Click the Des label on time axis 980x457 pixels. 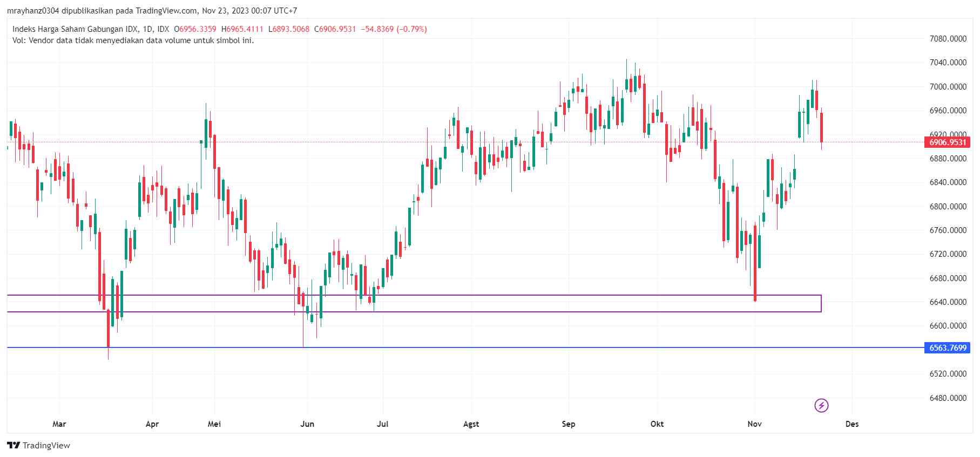(852, 424)
